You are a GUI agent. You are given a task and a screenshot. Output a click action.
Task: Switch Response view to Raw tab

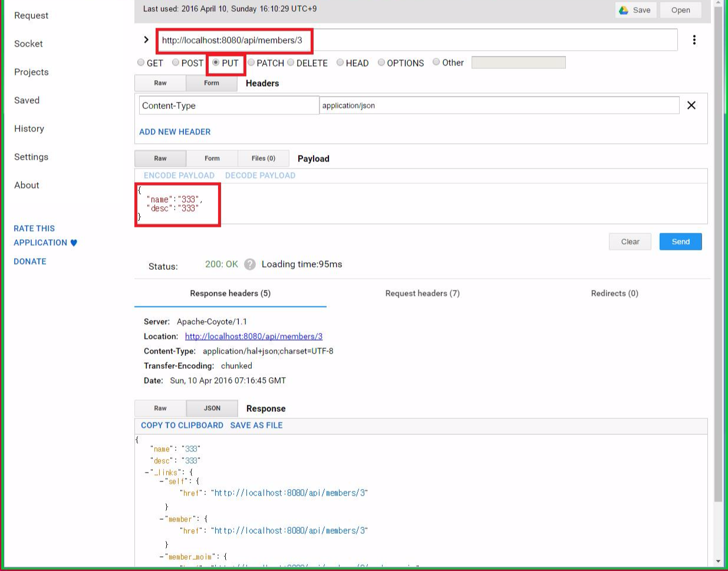pyautogui.click(x=160, y=408)
